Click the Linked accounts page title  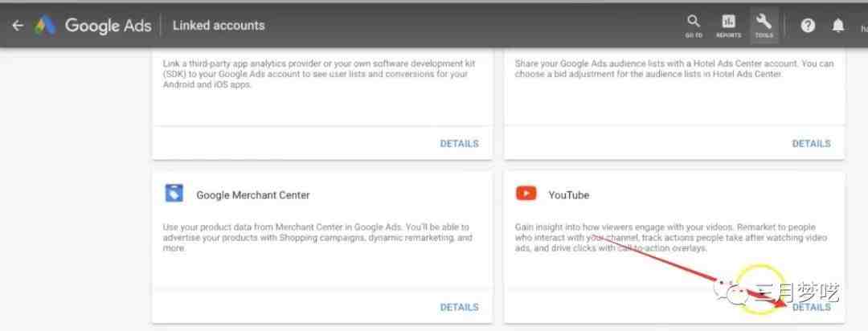coord(219,26)
